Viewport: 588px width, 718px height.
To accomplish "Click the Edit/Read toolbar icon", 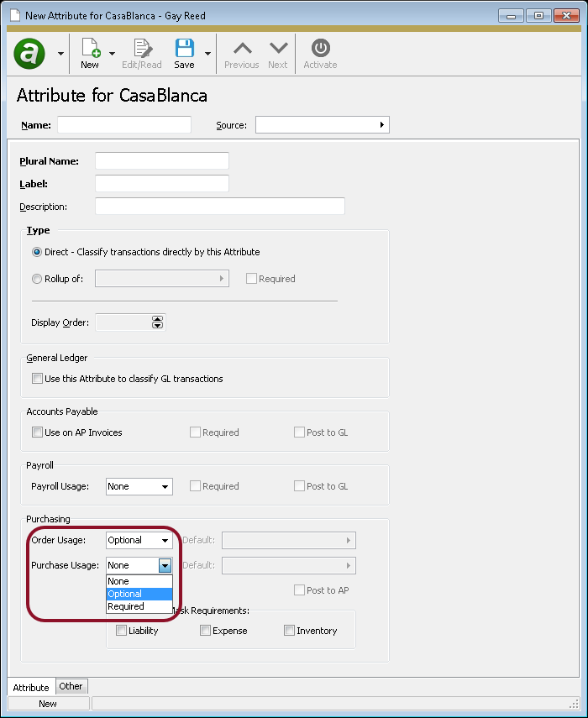I will [141, 49].
